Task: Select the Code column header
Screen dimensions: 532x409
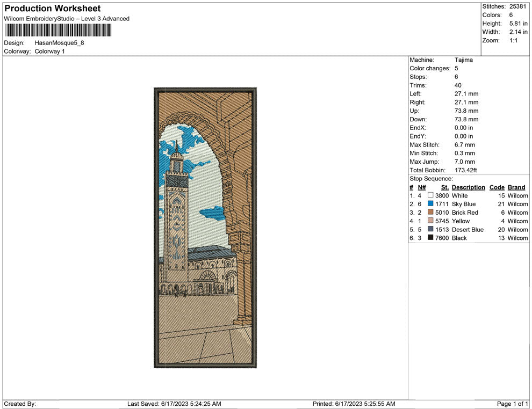Action: tap(497, 187)
